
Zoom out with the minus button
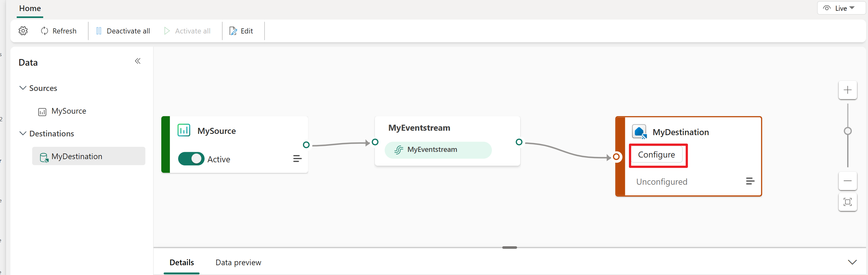(848, 181)
